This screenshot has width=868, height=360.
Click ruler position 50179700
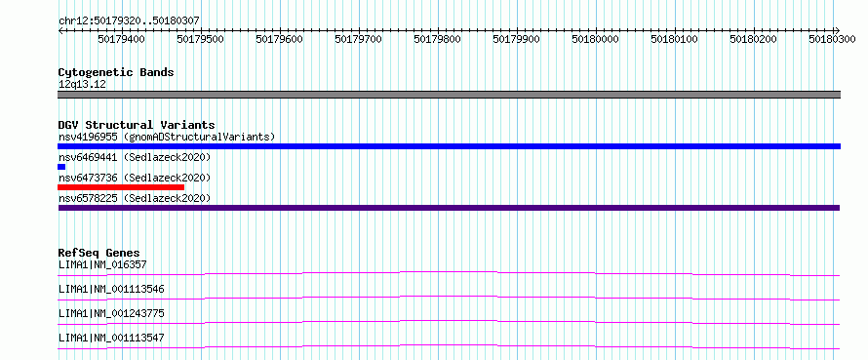point(359,39)
